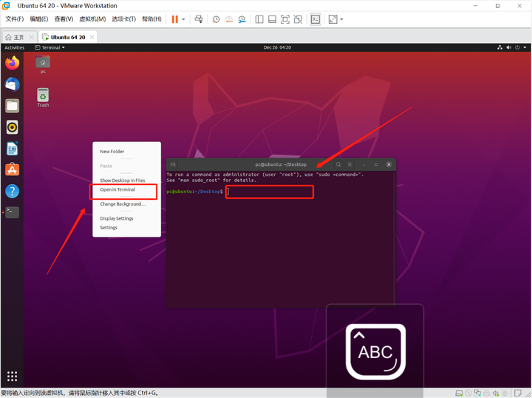
Task: Toggle the library sidebar view icon
Action: [259, 19]
